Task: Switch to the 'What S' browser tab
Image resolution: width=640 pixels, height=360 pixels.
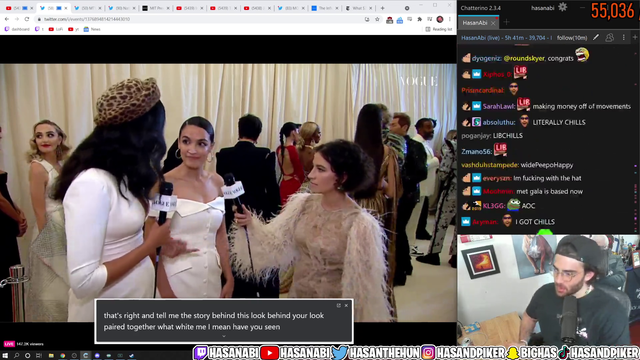Action: [x=359, y=8]
